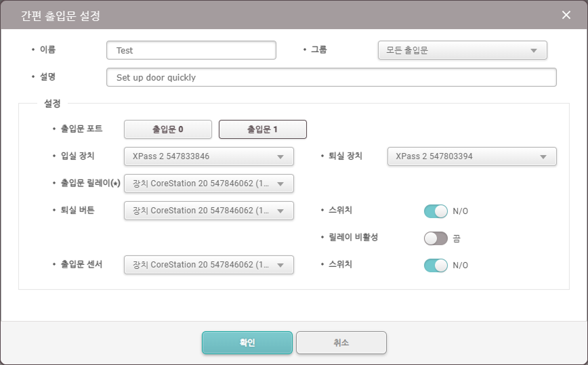Click the 이름 field containing Test
Viewport: 588px width, 365px height.
191,50
